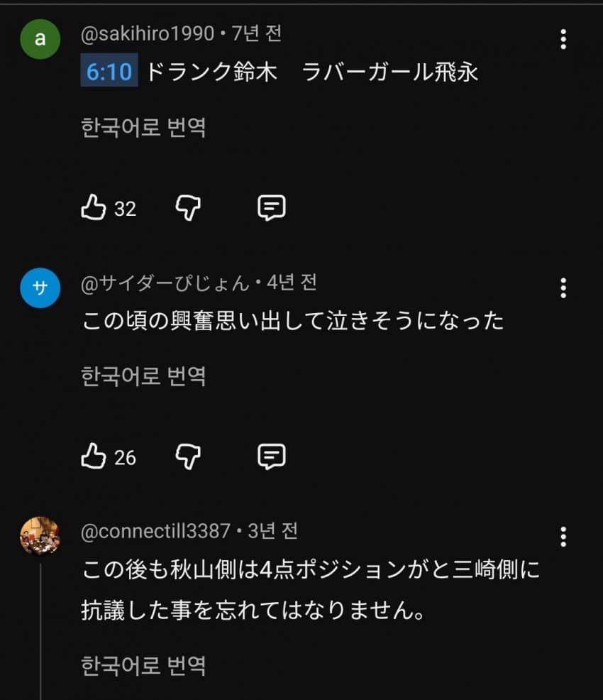Reply to the @サイダーぴじょん comment

pos(271,456)
